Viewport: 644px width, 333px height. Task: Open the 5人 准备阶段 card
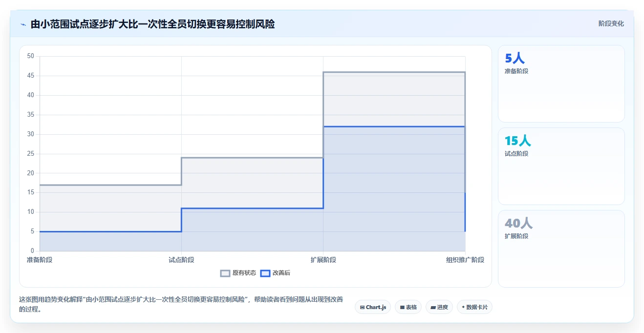(561, 83)
